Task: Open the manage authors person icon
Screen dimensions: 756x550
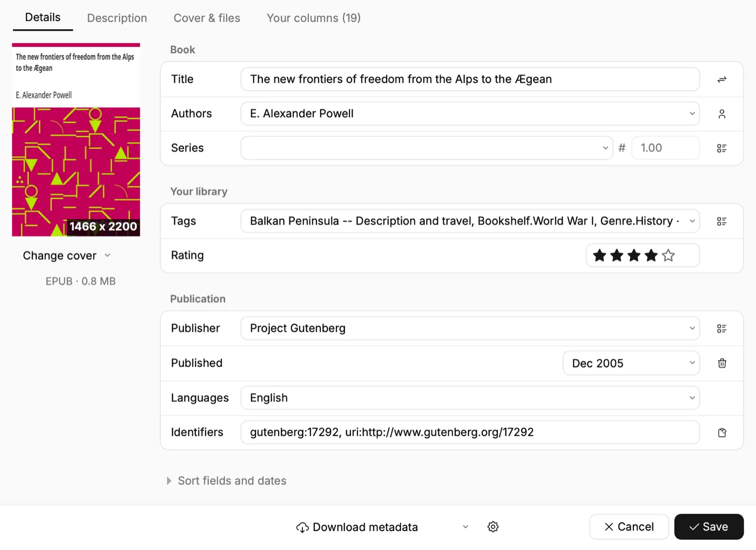Action: click(x=721, y=114)
